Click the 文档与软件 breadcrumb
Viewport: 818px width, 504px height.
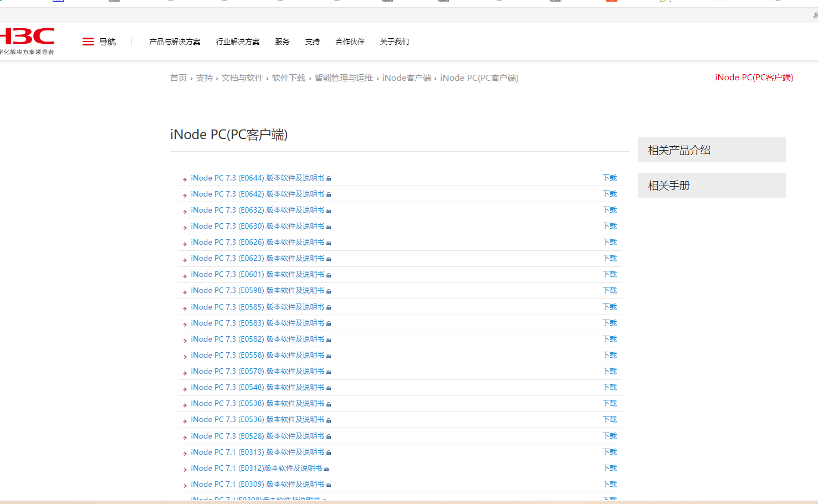(x=242, y=78)
